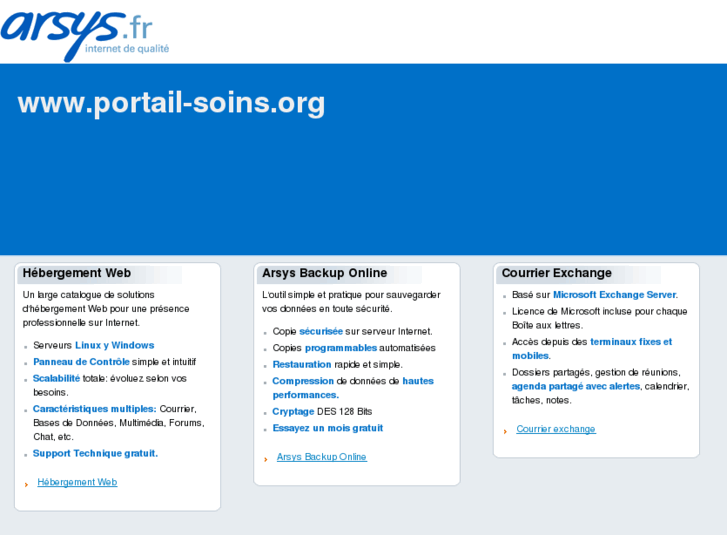Click 'Scalabilité' bold text
Image resolution: width=727 pixels, height=545 pixels.
[x=57, y=378]
